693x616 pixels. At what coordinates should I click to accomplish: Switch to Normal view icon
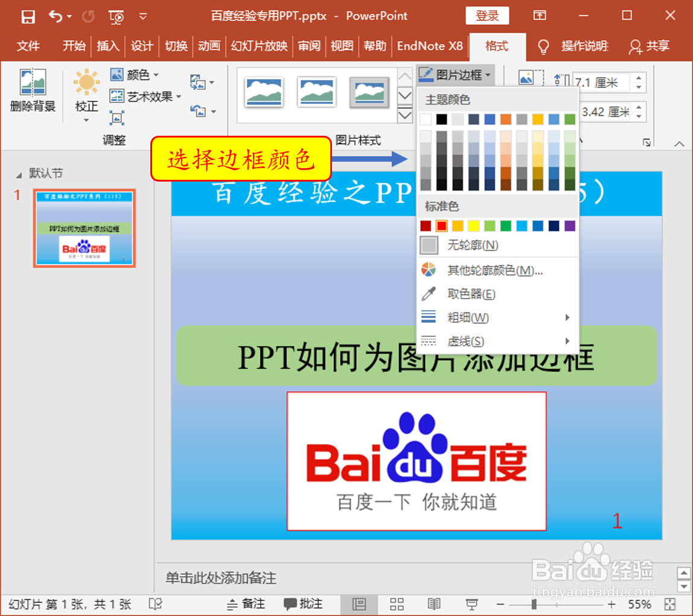[x=359, y=604]
